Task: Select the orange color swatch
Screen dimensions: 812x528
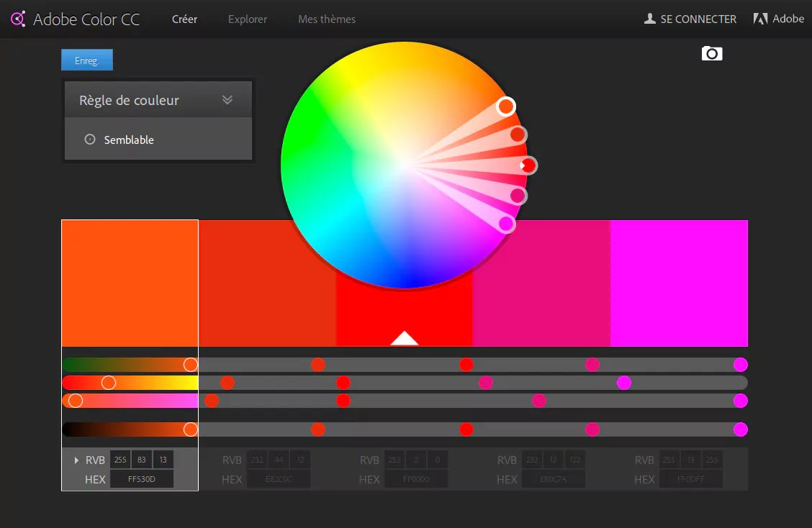Action: [x=130, y=283]
